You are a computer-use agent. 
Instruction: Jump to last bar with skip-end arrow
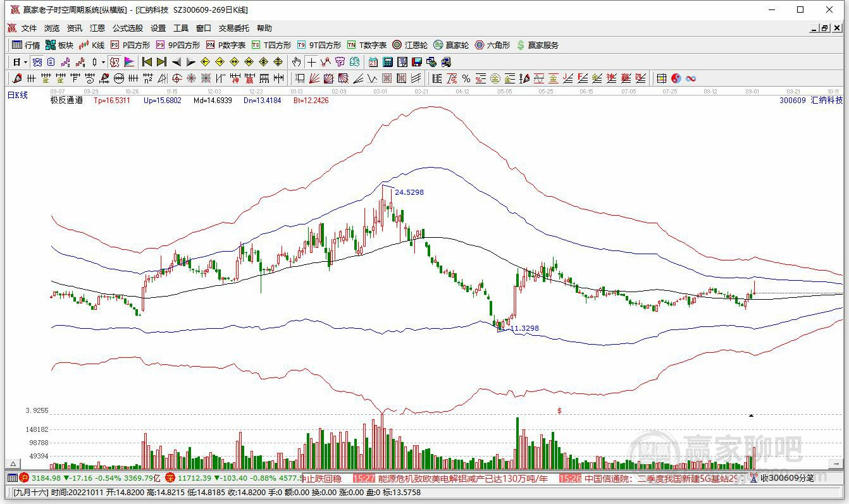[161, 62]
